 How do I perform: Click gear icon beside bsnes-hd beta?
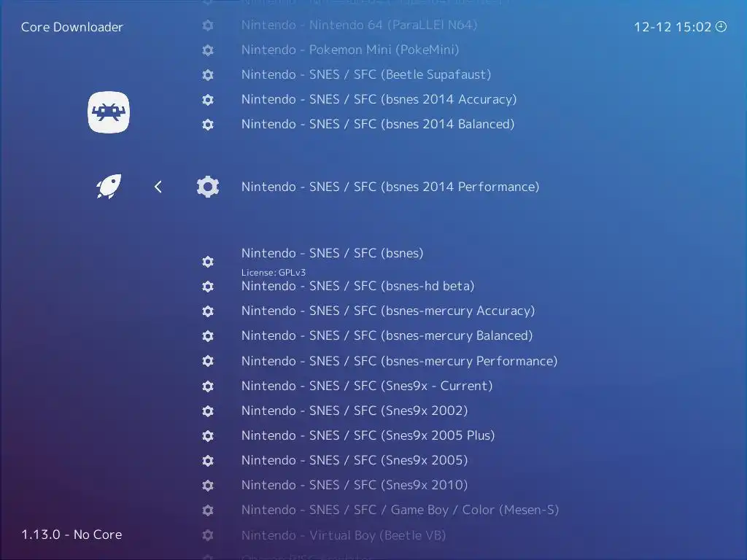point(208,286)
